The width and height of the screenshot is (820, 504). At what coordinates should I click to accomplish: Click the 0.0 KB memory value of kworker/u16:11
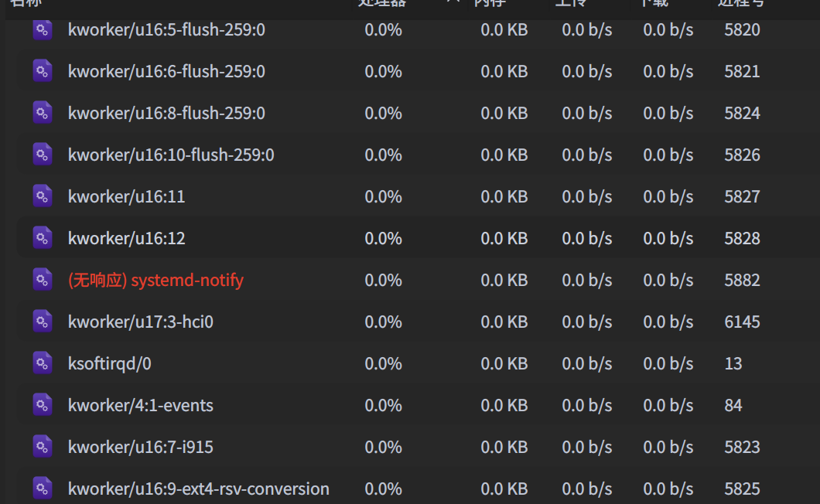coord(504,196)
